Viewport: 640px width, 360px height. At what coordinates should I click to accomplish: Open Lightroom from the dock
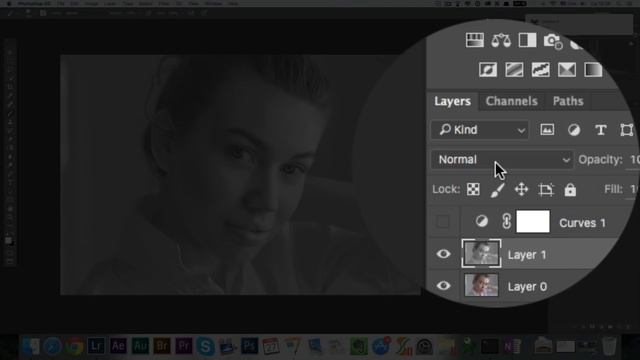point(96,346)
